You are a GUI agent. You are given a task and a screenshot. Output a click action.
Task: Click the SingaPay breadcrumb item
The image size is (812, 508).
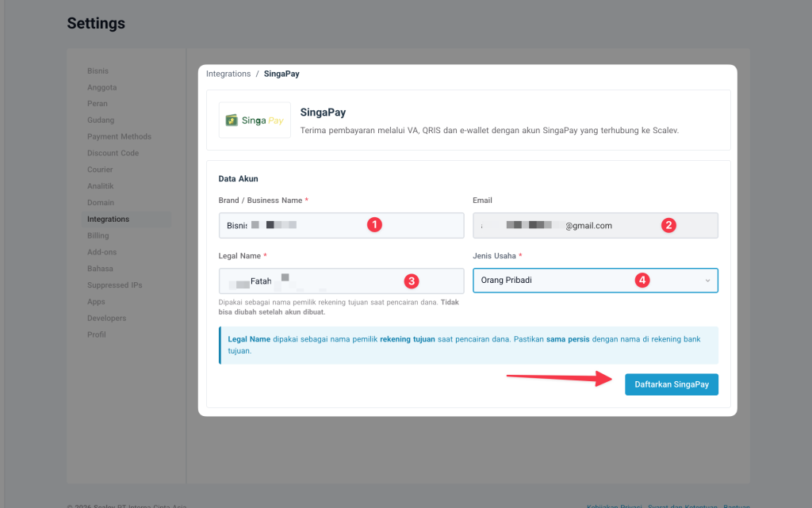point(282,74)
